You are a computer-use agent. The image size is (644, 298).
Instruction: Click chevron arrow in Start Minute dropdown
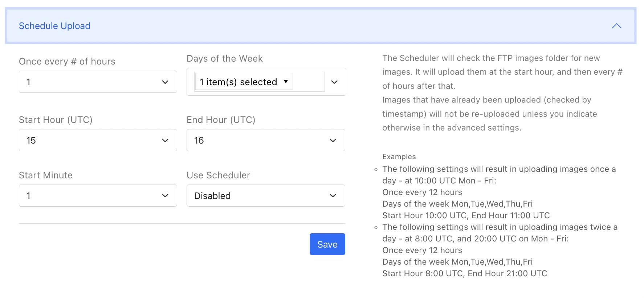165,196
